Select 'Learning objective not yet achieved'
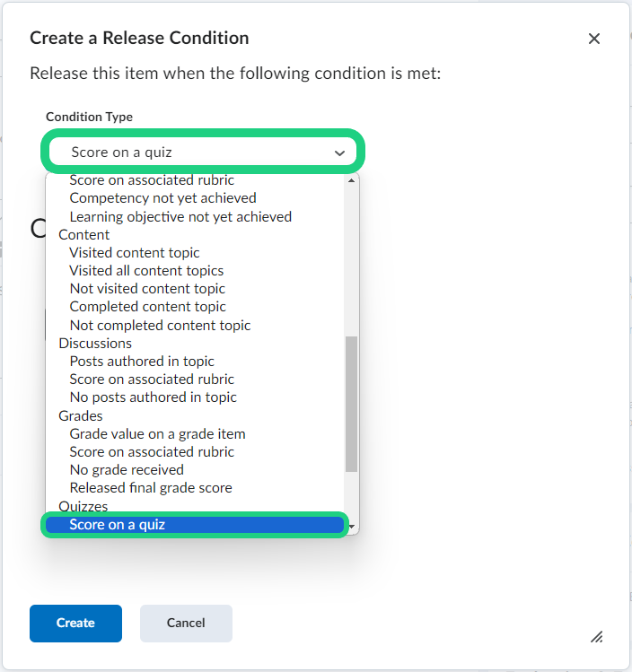Screen dimensions: 632x672 pos(180,216)
